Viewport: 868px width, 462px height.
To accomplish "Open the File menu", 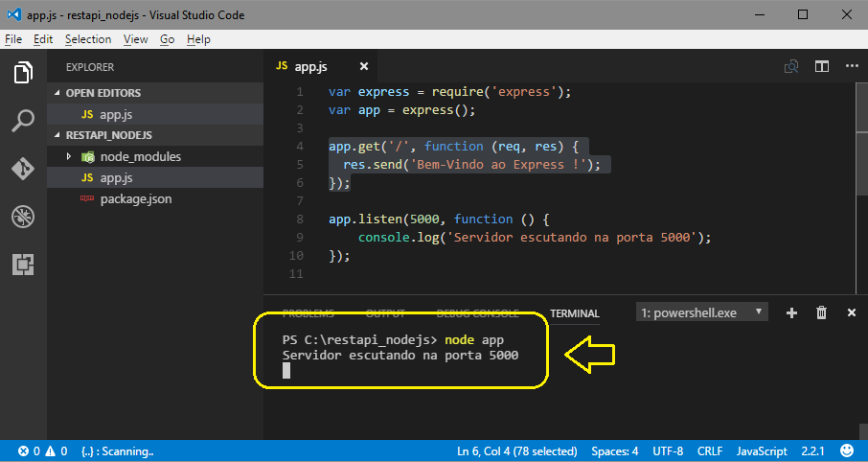I will 13,39.
